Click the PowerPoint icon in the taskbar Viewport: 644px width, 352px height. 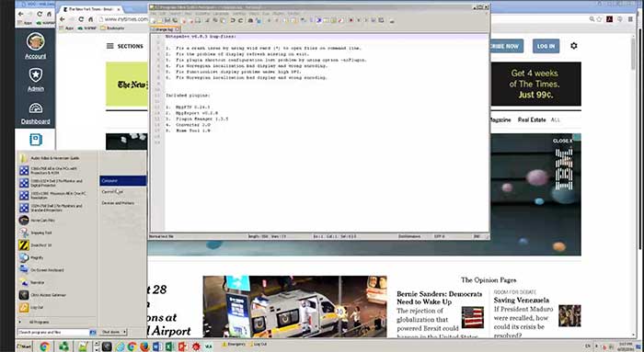182,346
